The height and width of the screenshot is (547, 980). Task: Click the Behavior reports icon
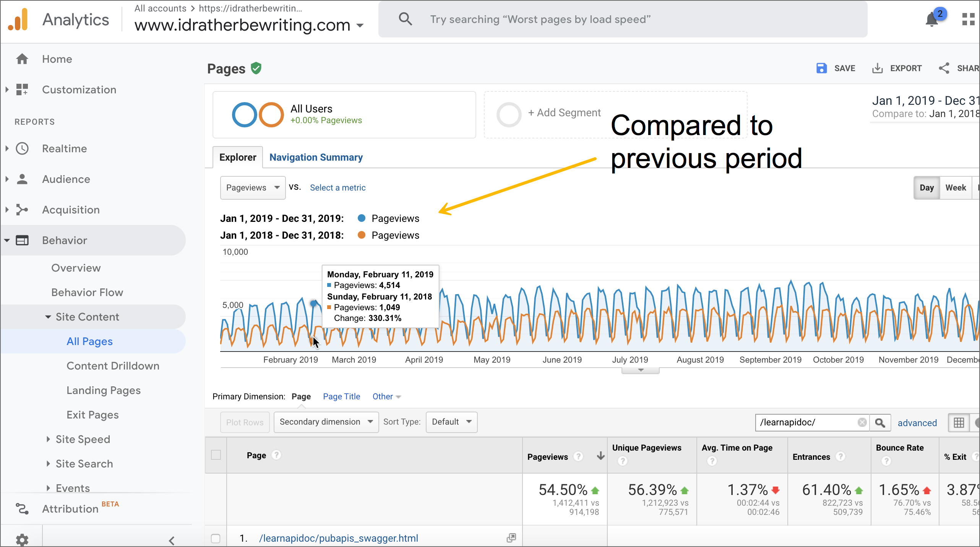pos(24,240)
